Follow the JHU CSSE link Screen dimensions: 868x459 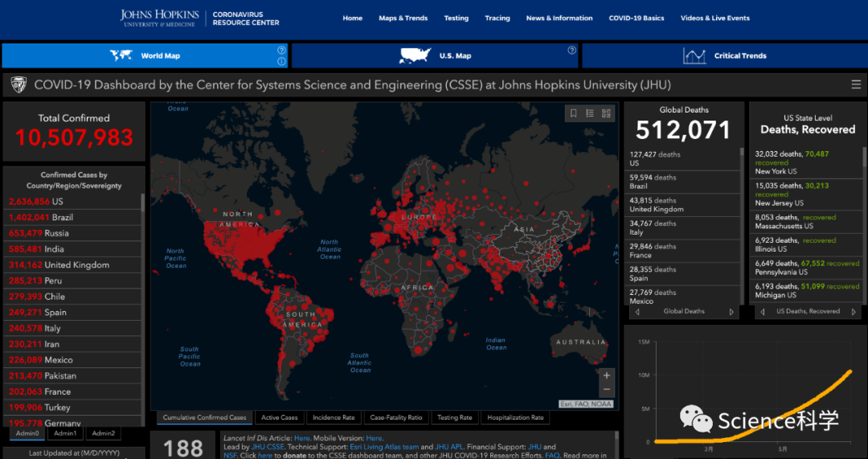coord(268,447)
